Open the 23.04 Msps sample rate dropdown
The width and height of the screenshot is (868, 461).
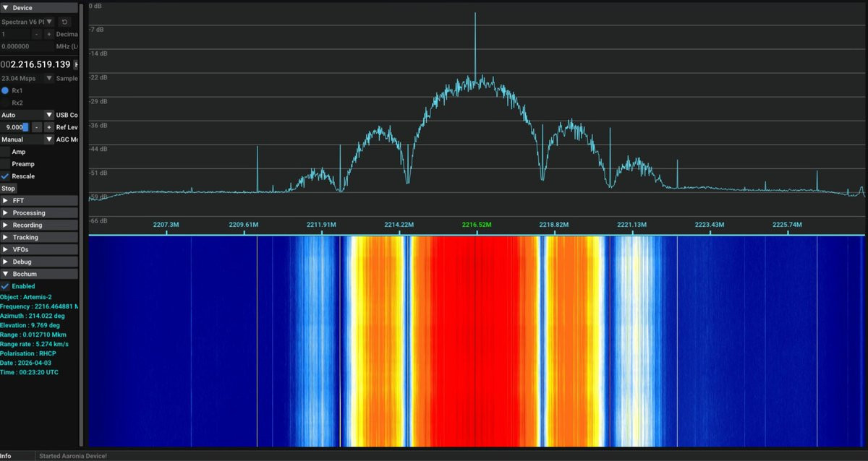point(27,78)
